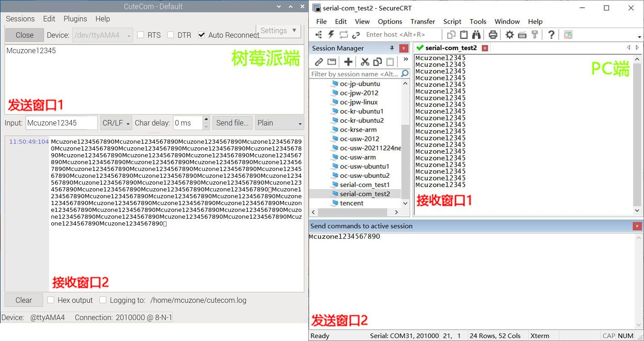Open the Transfer menu in SecureCRT
The width and height of the screenshot is (644, 341).
tap(422, 21)
